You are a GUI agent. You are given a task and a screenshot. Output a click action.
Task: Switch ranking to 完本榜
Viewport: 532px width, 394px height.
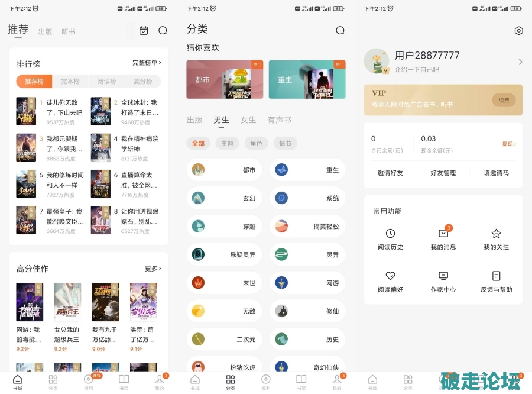(70, 82)
